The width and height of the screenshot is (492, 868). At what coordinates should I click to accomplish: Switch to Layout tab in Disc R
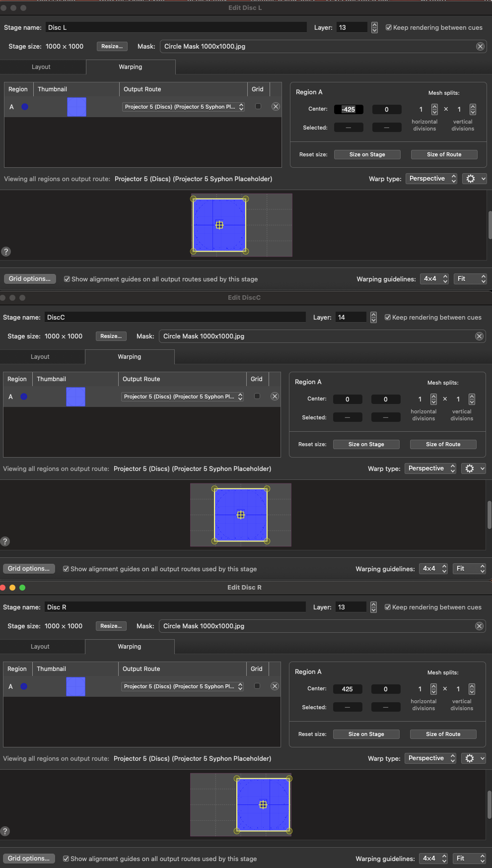pyautogui.click(x=40, y=647)
